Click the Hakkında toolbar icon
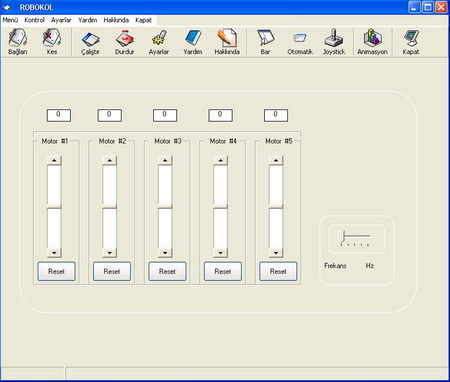450x382 pixels. pos(227,38)
